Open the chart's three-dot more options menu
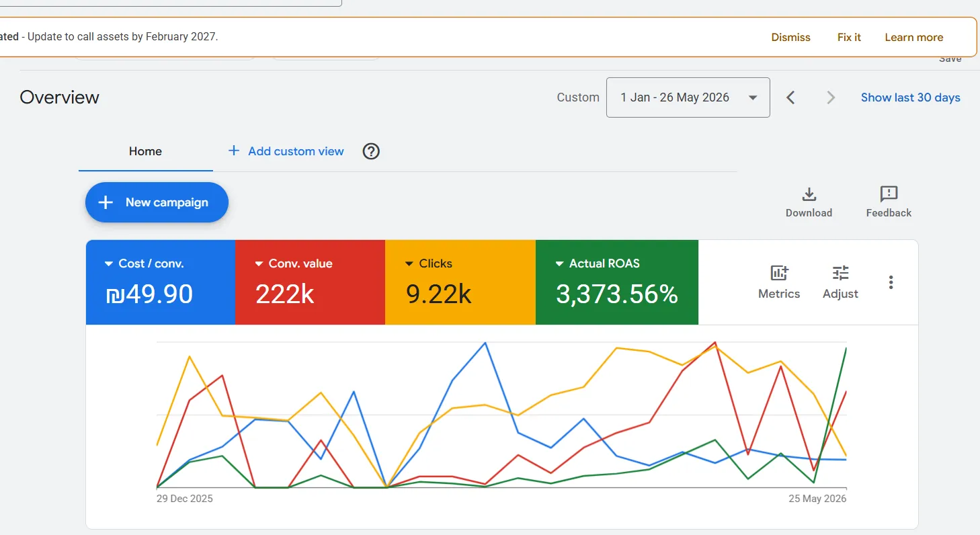The height and width of the screenshot is (535, 980). (x=891, y=282)
